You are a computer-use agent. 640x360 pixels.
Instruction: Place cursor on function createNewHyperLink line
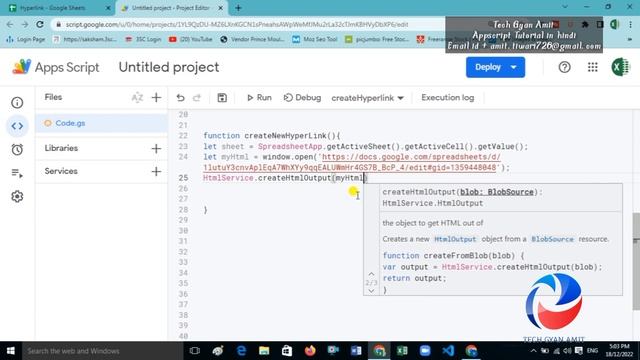click(x=271, y=136)
